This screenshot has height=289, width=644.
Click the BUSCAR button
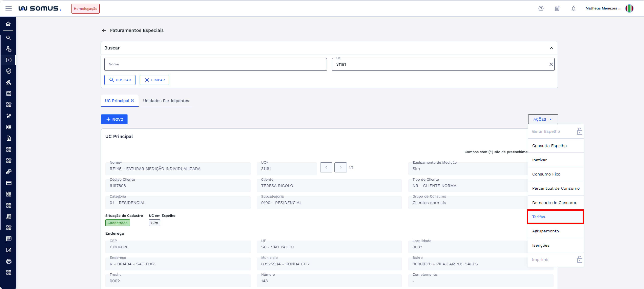pos(120,80)
